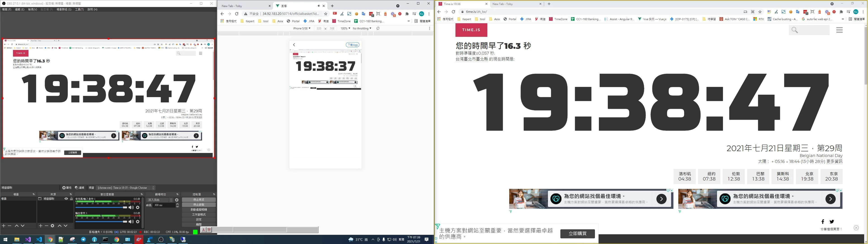Toggle device rotate icon in DevTools toolbar
Screen dimensions: 868x244
[x=378, y=28]
